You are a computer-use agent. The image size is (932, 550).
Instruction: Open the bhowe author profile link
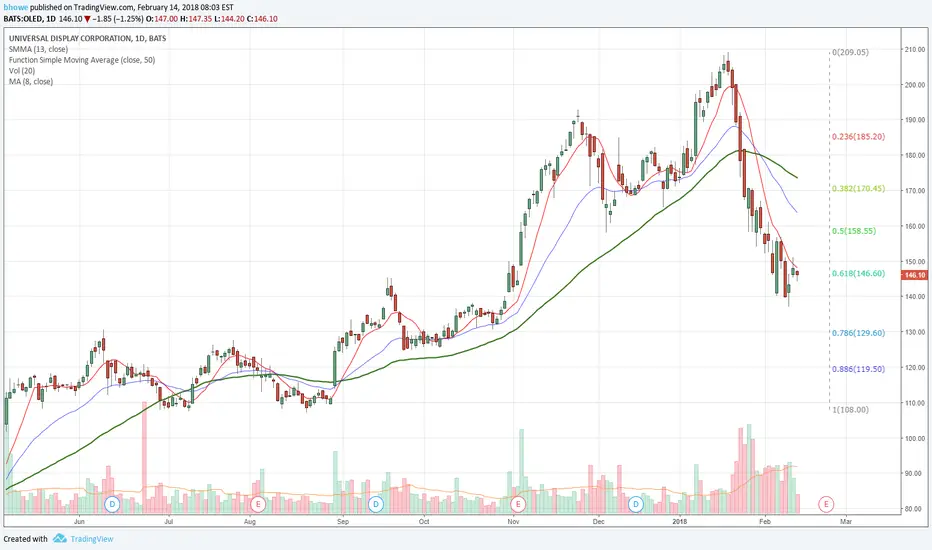14,8
